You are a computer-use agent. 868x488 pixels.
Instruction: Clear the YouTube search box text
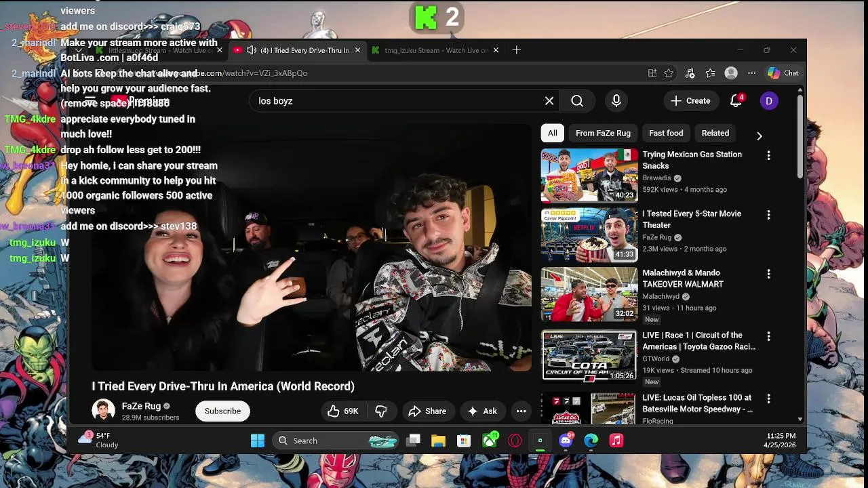click(549, 101)
